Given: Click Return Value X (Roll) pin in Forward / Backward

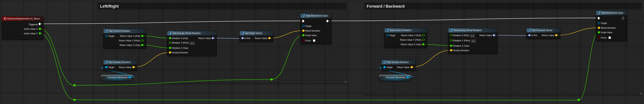Looking at the screenshot, I should click(423, 35).
